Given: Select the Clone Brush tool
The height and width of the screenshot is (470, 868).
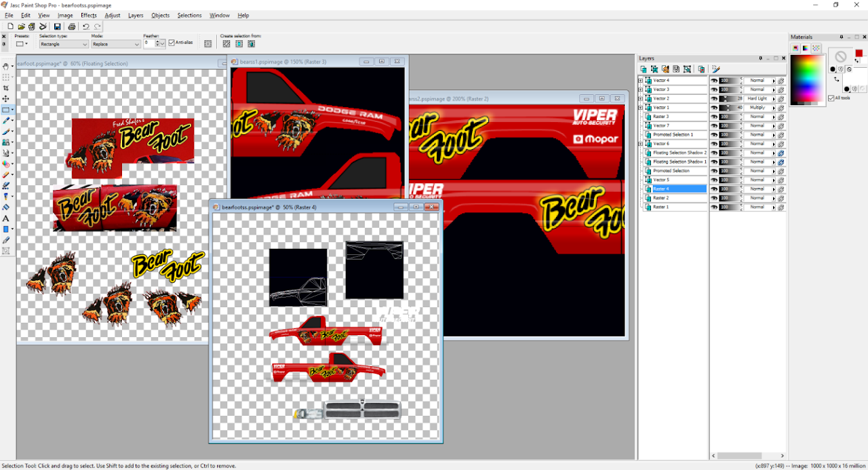Looking at the screenshot, I should [x=6, y=142].
